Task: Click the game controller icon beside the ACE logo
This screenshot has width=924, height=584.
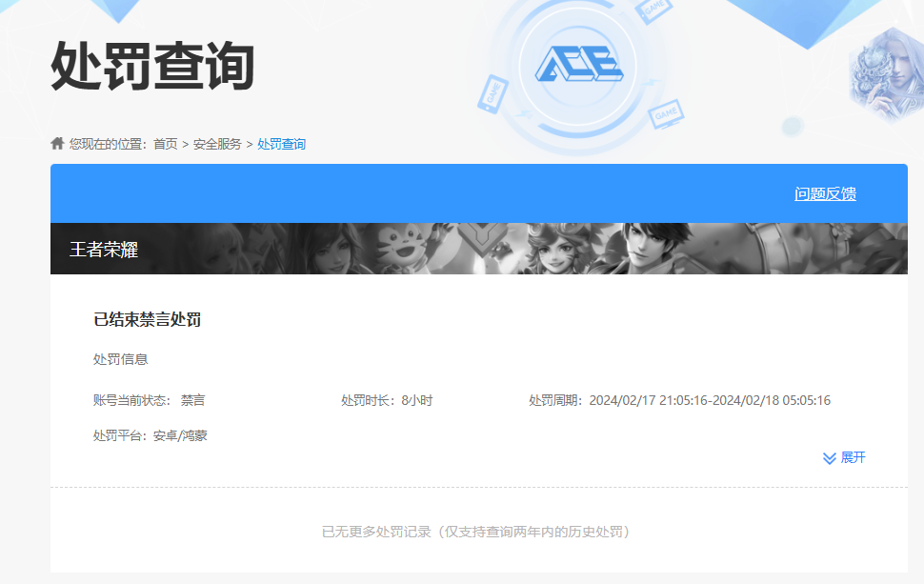Action: pos(653,10)
